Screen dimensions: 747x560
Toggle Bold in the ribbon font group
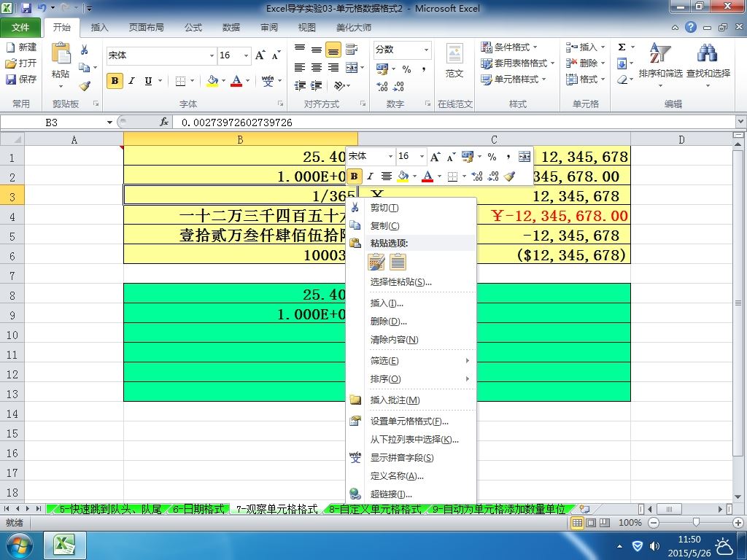coord(115,81)
